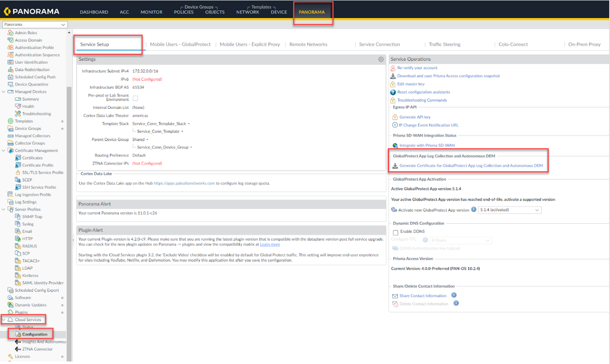610x364 pixels.
Task: Switch to the Remote Networks tab
Action: pos(308,45)
